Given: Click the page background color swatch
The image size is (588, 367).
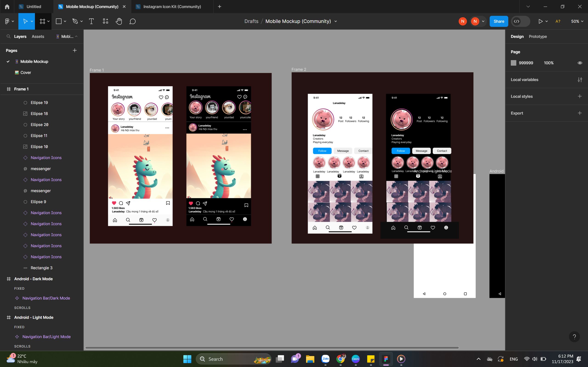Looking at the screenshot, I should click(513, 63).
